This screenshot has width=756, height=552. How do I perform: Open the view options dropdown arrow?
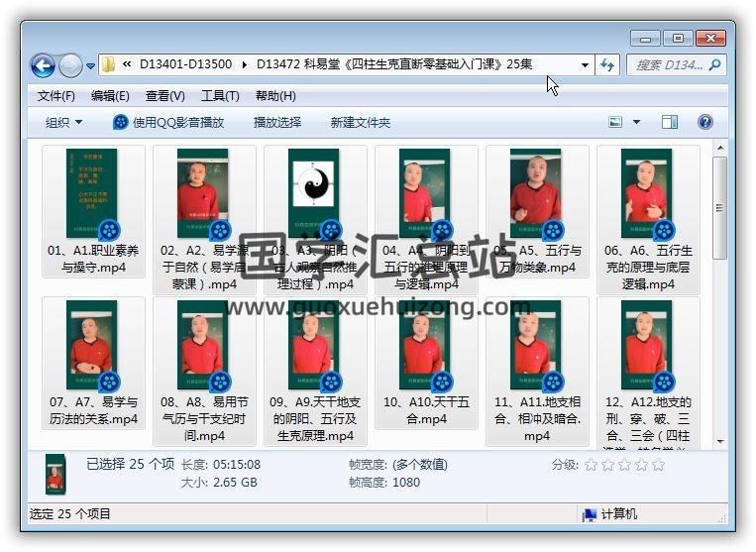(x=636, y=122)
